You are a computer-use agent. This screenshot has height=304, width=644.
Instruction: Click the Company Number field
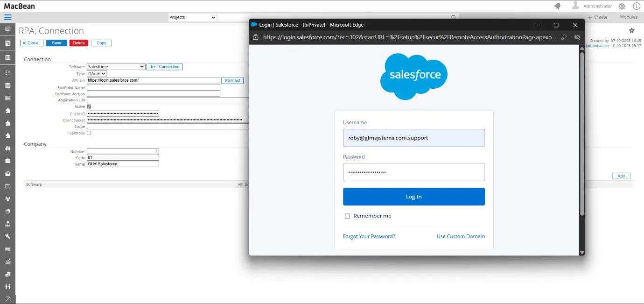tap(123, 151)
